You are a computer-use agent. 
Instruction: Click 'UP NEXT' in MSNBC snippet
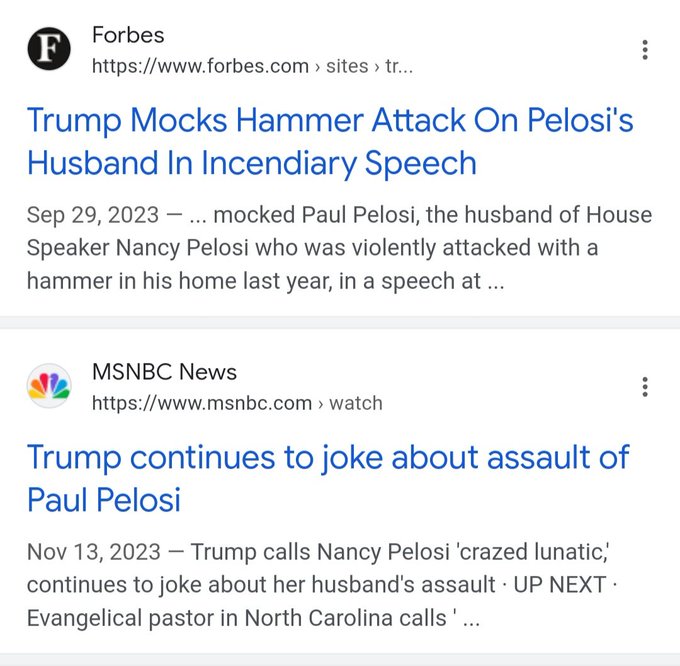(x=560, y=584)
